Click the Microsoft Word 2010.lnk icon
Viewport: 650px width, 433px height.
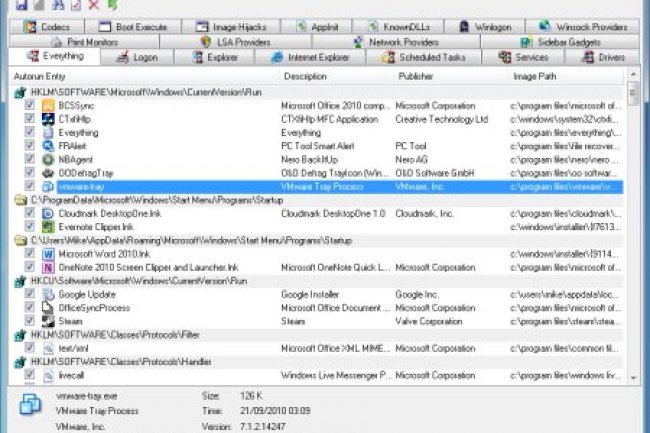tap(48, 255)
